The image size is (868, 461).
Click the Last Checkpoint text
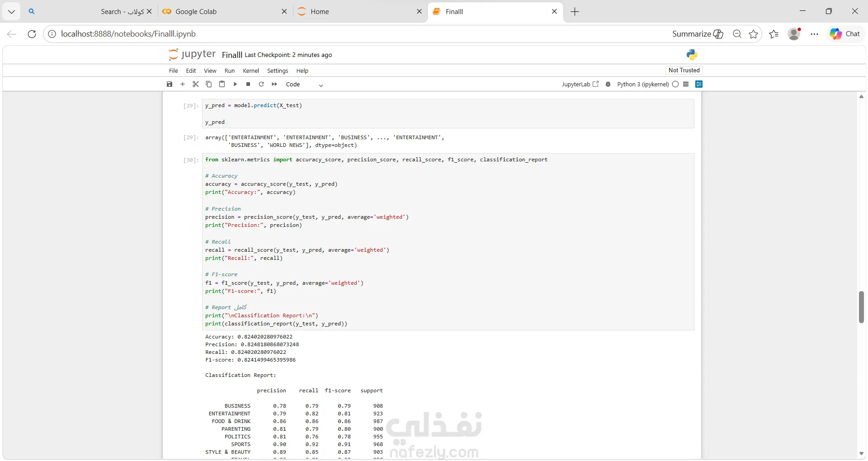[x=288, y=55]
